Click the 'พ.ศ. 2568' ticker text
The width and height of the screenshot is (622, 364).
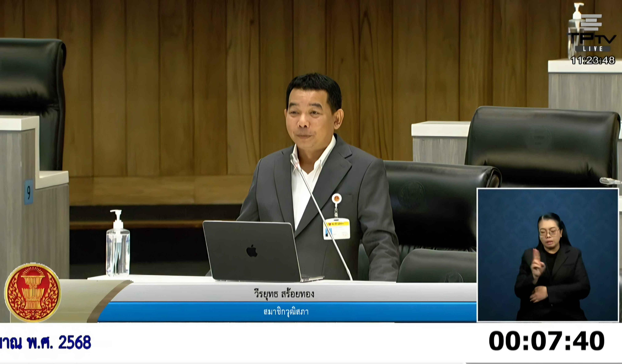59,342
